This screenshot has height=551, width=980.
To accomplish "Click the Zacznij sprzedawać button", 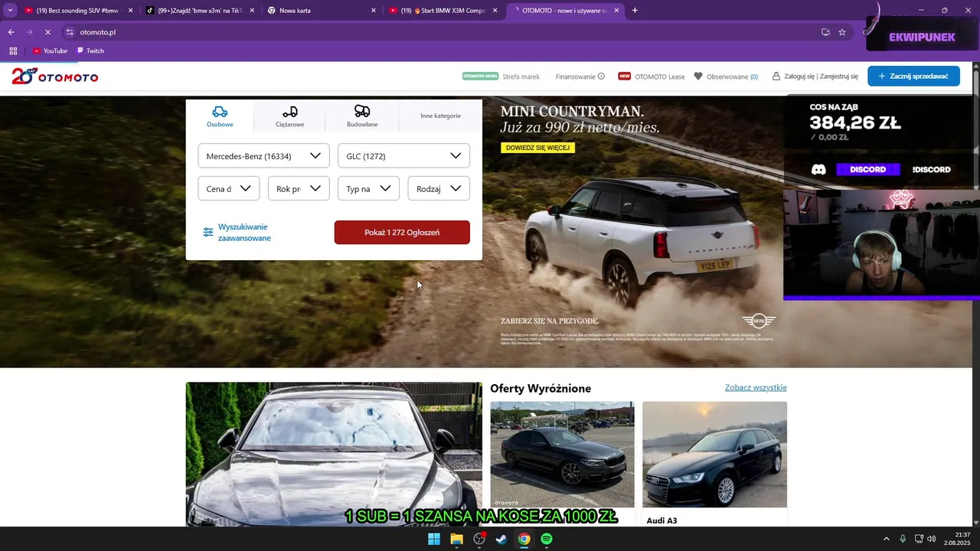I will (x=913, y=76).
